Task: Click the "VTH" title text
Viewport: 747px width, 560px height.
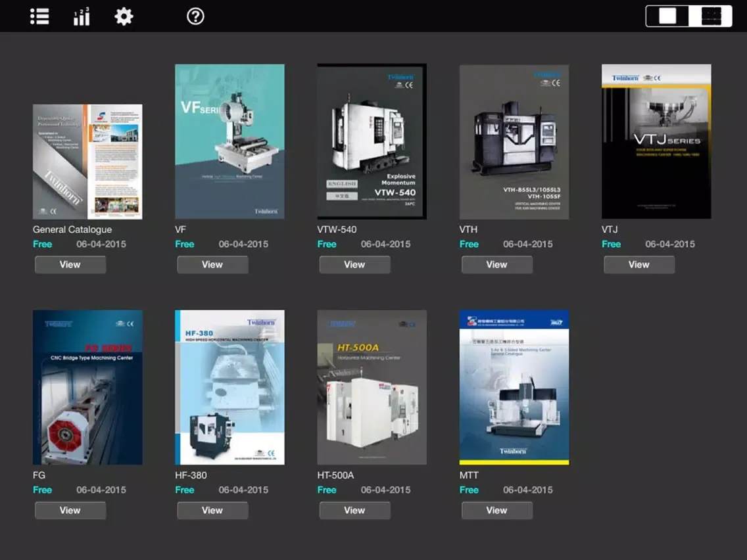Action: coord(468,229)
